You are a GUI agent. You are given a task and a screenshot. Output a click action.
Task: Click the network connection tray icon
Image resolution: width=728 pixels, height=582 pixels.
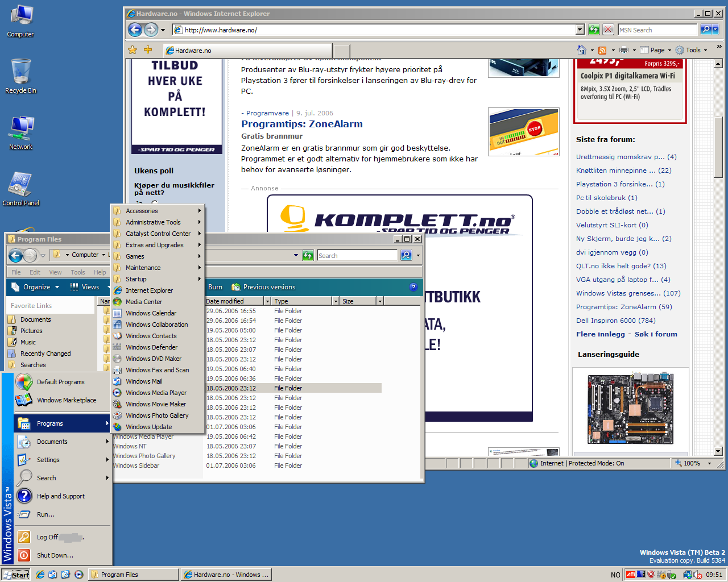pyautogui.click(x=687, y=575)
